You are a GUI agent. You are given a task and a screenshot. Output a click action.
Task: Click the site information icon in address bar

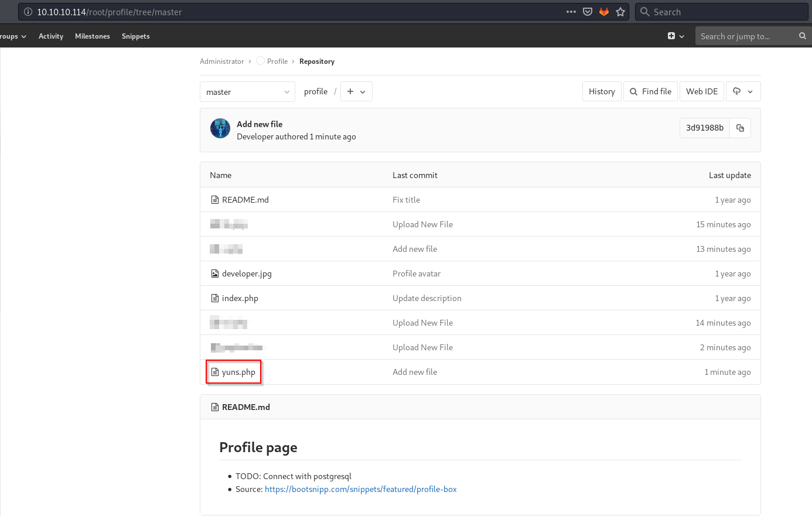(x=28, y=12)
